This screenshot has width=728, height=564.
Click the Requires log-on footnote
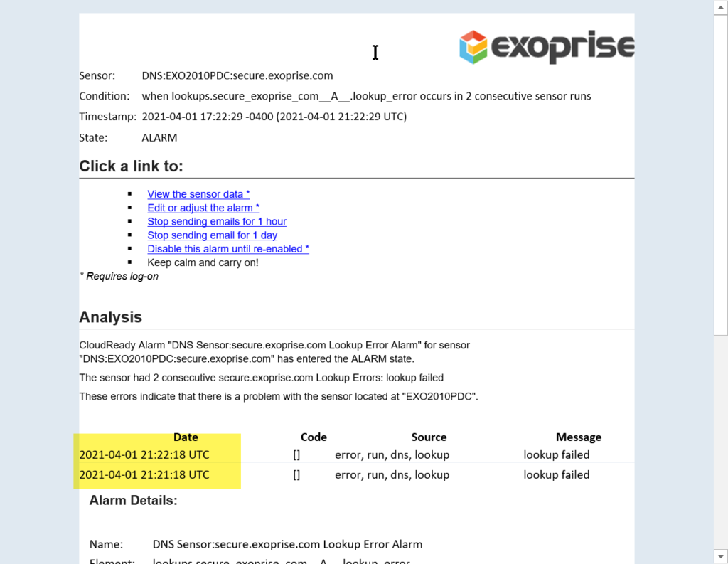point(119,277)
